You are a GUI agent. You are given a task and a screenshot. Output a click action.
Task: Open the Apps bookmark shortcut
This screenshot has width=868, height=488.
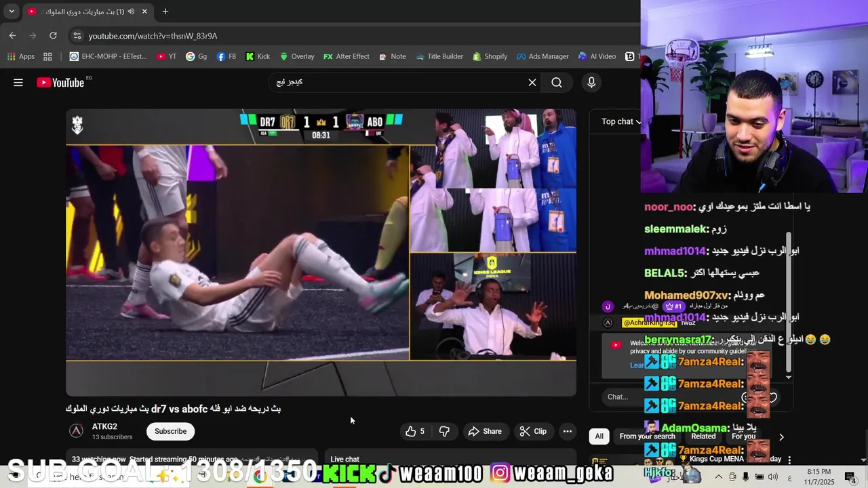pyautogui.click(x=20, y=56)
